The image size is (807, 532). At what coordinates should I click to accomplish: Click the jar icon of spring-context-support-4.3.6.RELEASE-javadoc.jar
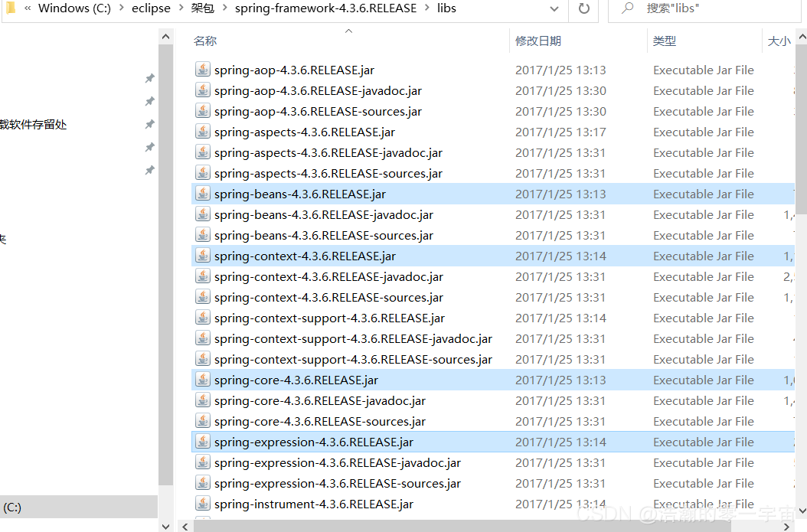coord(203,338)
